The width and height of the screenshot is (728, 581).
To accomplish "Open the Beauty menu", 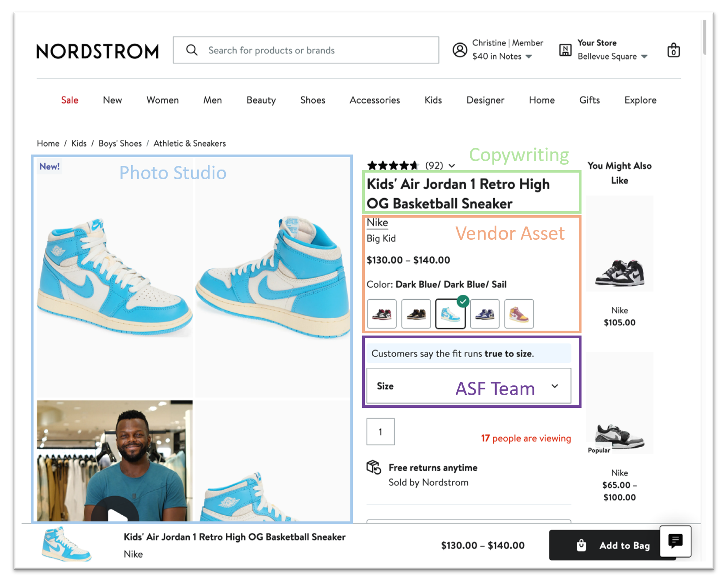I will click(x=261, y=100).
